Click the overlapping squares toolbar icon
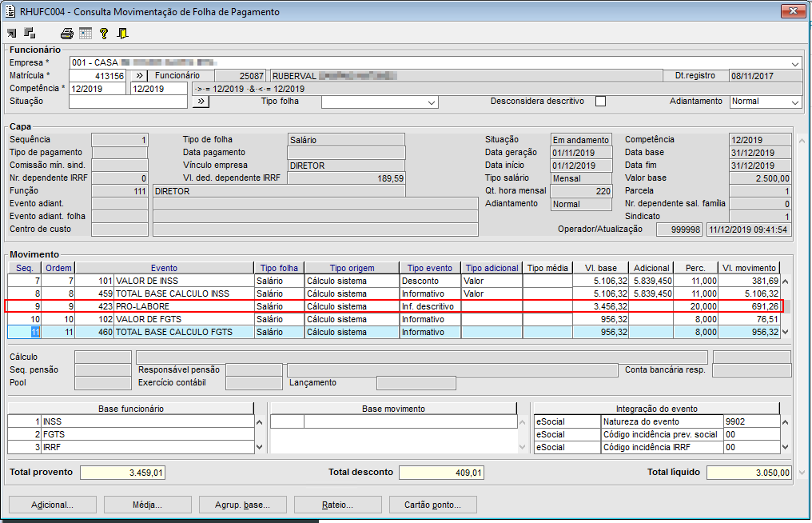 (30, 34)
